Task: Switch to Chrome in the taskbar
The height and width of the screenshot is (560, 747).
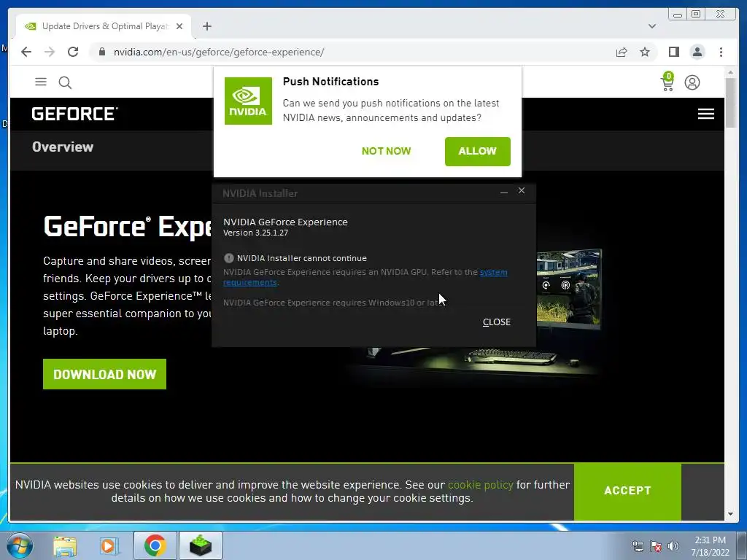Action: (x=155, y=545)
